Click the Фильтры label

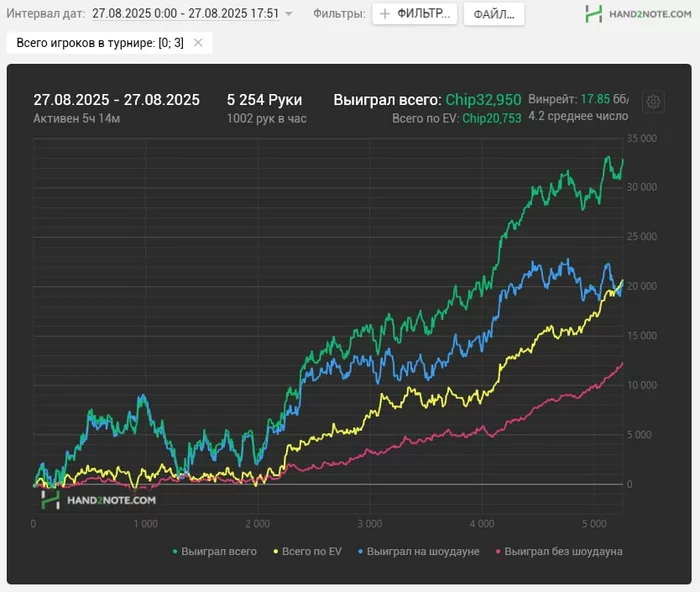(x=339, y=14)
